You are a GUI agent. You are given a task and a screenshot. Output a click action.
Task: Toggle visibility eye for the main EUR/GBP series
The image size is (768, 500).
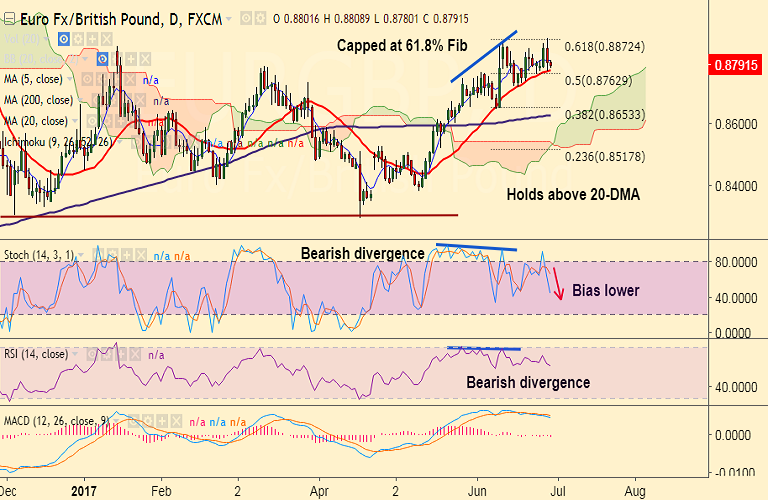point(246,18)
